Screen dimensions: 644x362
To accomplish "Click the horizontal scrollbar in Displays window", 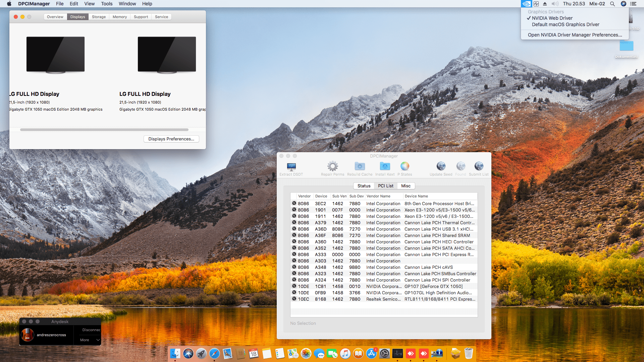I will [104, 130].
